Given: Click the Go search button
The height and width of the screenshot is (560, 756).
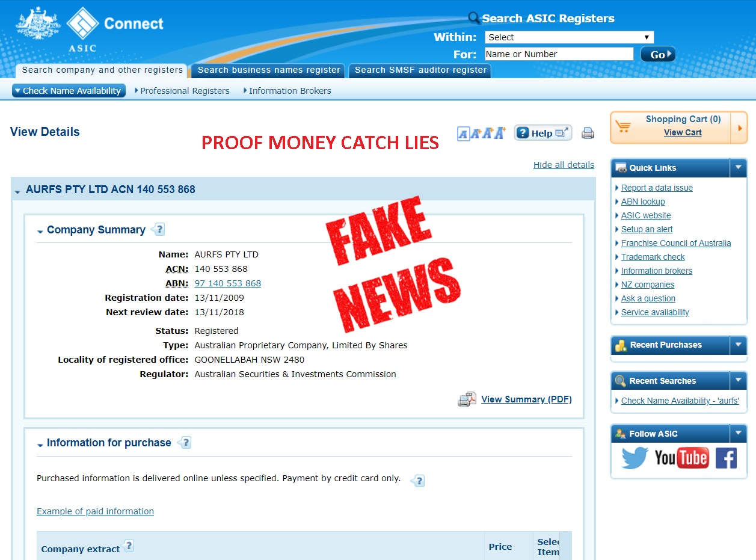Looking at the screenshot, I should coord(657,54).
